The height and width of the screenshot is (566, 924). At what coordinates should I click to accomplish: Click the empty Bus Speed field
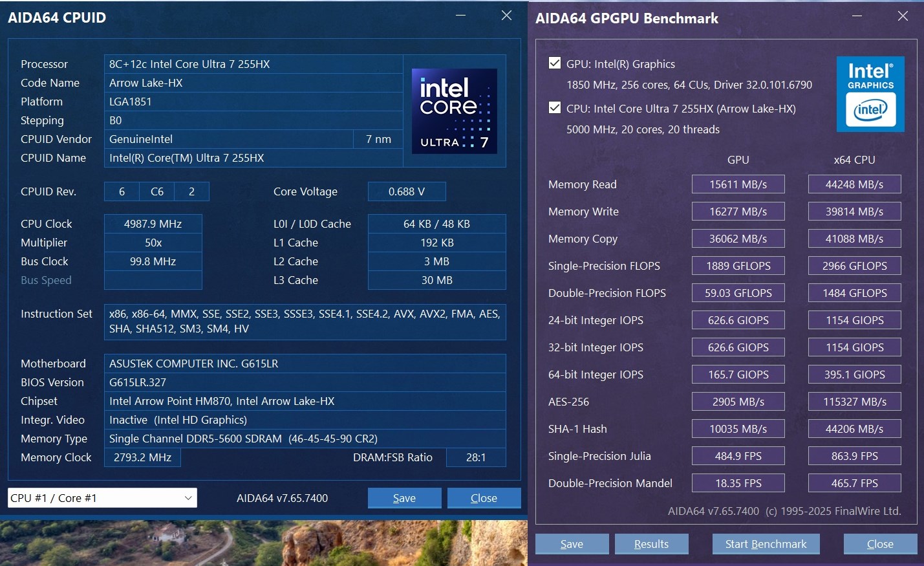(153, 280)
